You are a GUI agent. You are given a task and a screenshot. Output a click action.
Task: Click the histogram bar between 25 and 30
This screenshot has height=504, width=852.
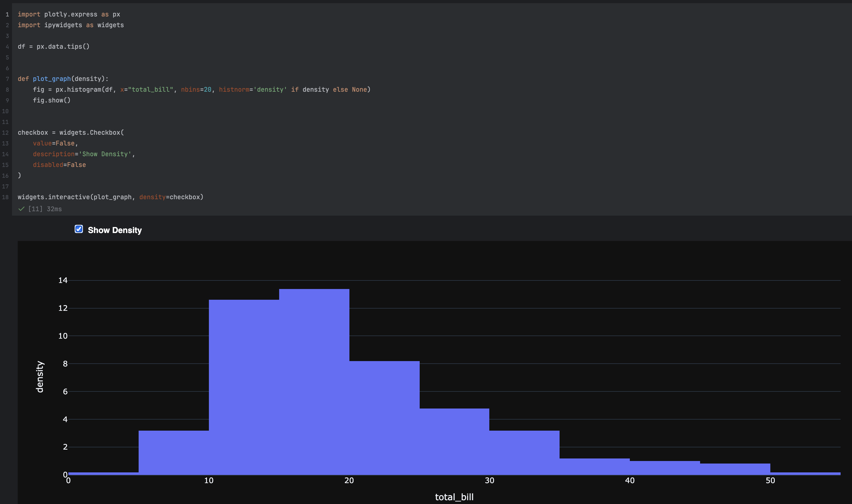(454, 441)
